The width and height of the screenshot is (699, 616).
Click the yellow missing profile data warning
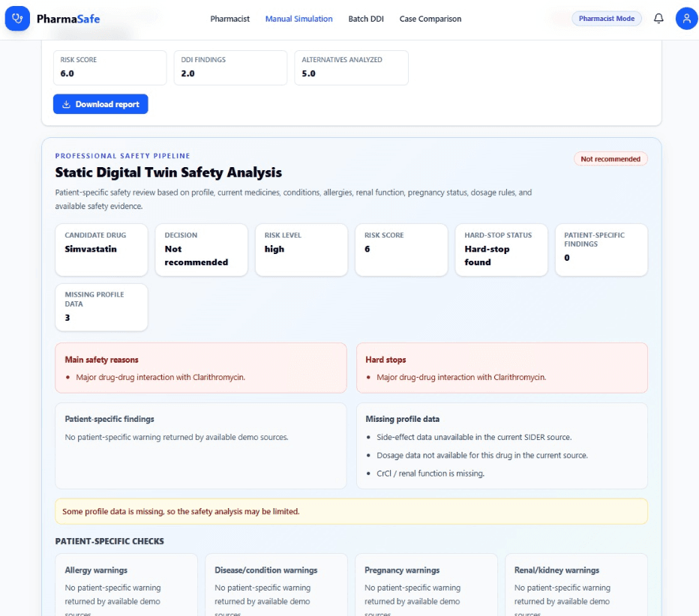point(351,511)
